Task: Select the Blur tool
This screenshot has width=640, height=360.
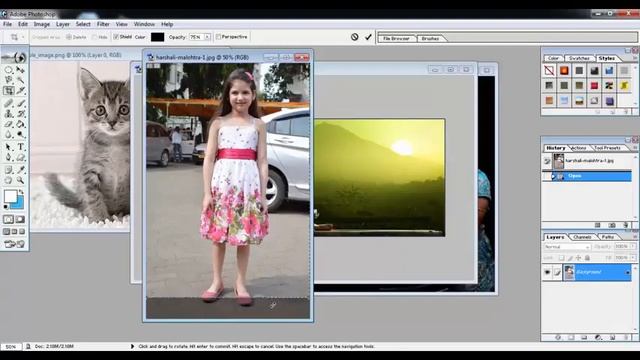Action: tap(9, 135)
